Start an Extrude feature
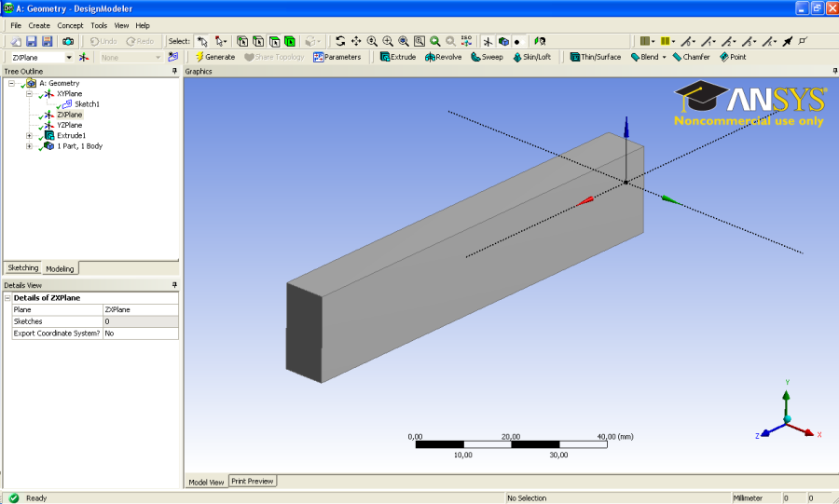Viewport: 839px width, 504px height. point(398,57)
